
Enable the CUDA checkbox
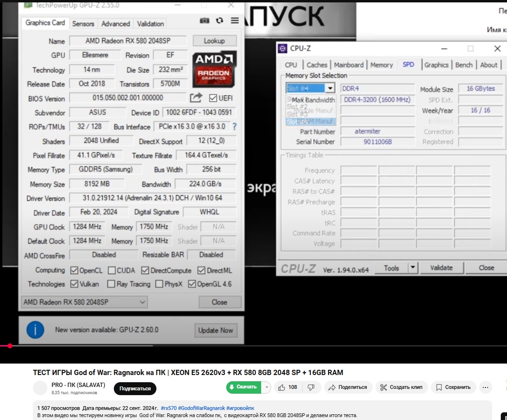[x=112, y=270]
